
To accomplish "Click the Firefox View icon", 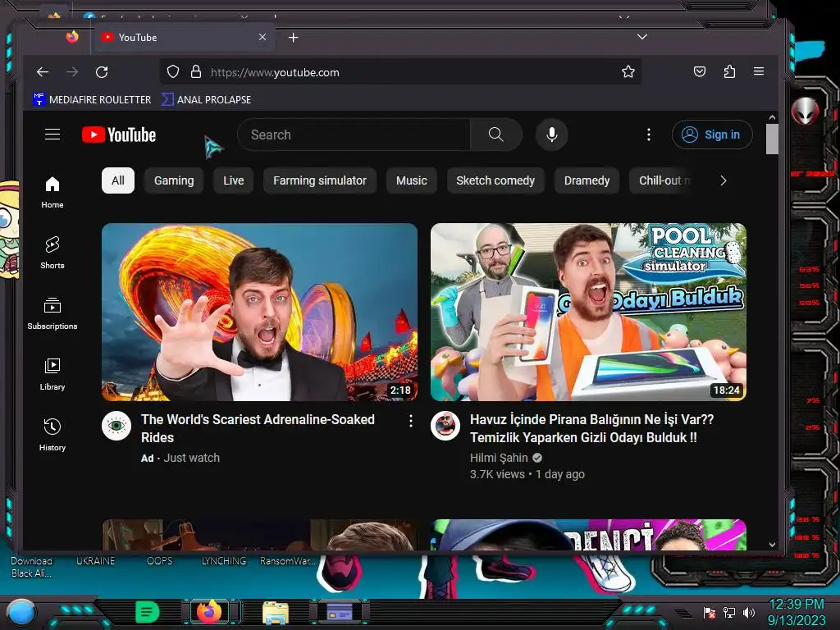I will click(x=72, y=36).
